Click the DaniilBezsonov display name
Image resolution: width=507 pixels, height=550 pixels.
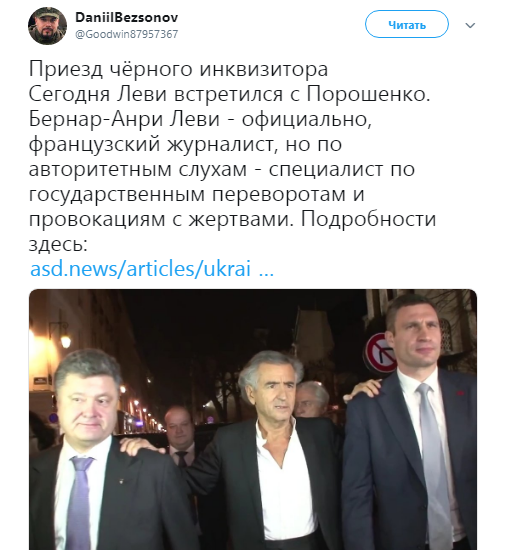[x=127, y=17]
